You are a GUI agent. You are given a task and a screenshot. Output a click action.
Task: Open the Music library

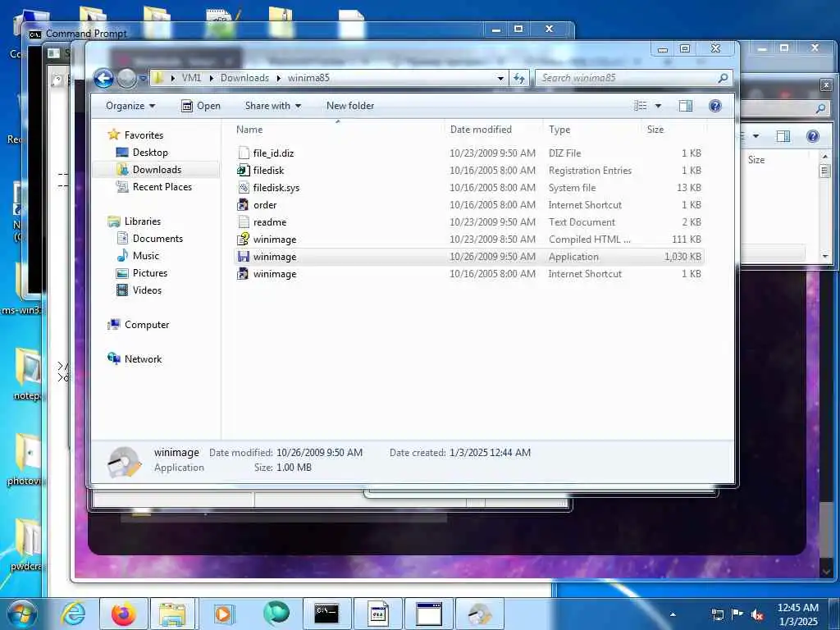point(146,256)
